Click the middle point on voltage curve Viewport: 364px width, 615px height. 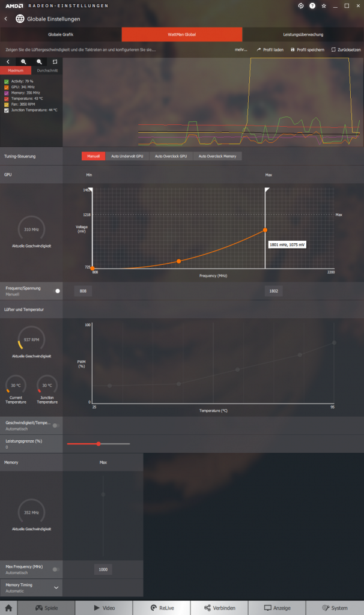[x=178, y=261]
